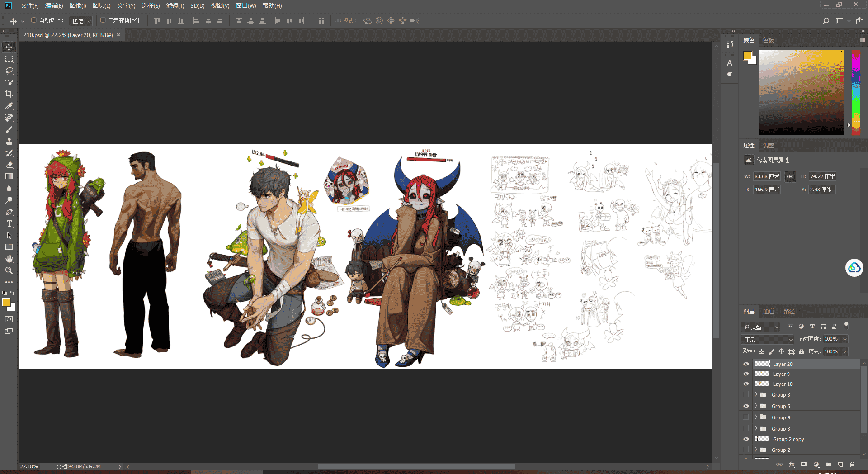Open the 类型 layer filter dropdown
The width and height of the screenshot is (868, 474).
click(760, 327)
